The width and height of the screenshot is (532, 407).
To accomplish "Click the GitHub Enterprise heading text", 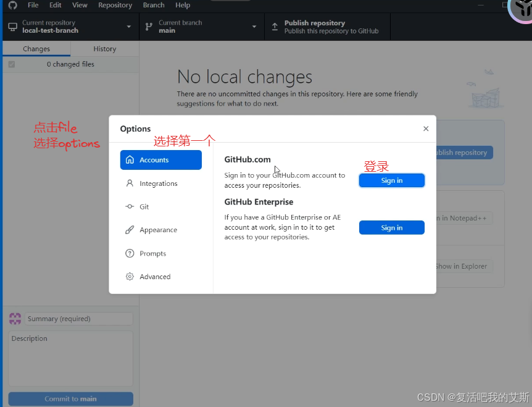I will pos(259,202).
